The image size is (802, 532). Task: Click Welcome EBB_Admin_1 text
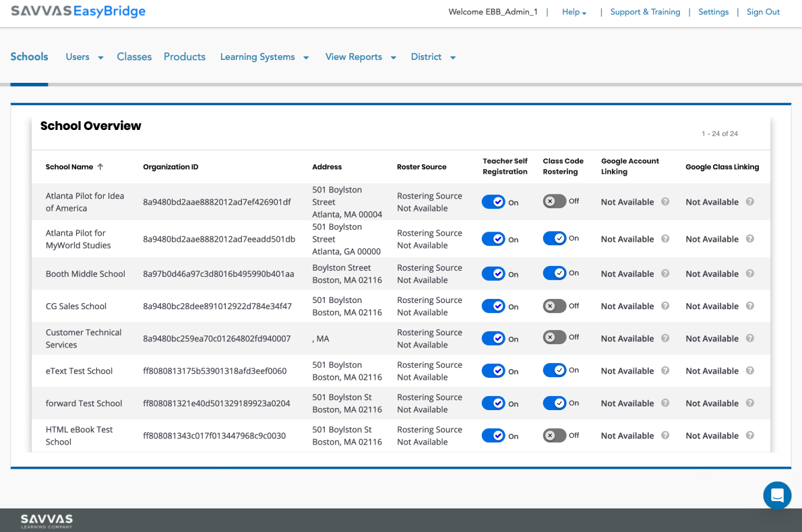493,11
